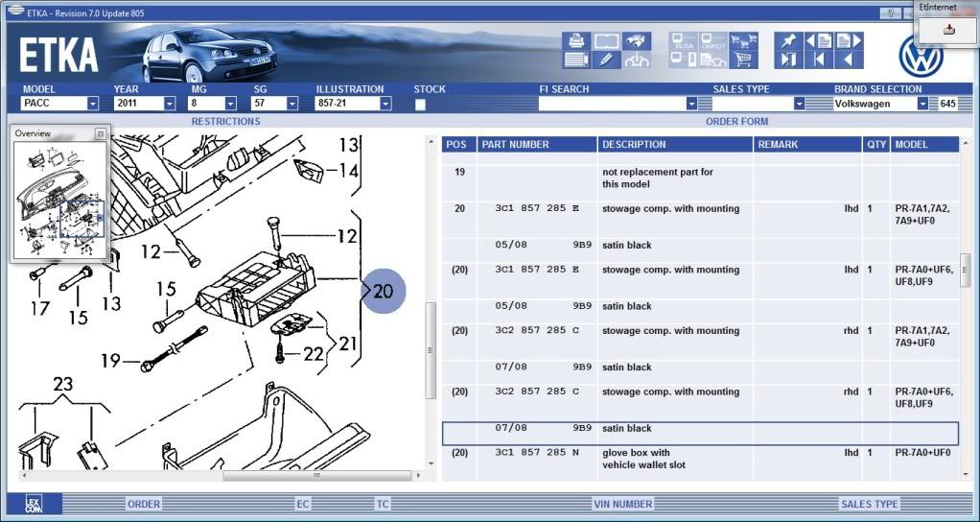The height and width of the screenshot is (522, 980).
Task: Click callout number 21 in illustration
Action: [347, 344]
